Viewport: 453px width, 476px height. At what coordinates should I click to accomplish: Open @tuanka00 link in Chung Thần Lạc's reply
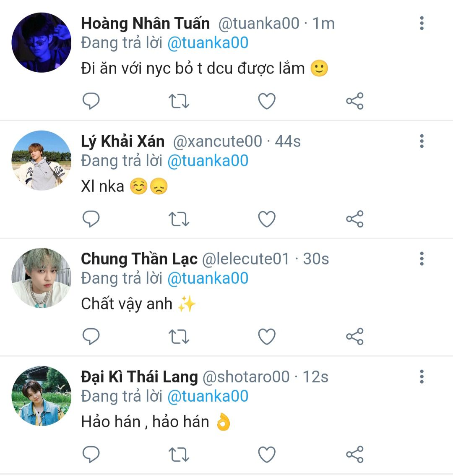(208, 278)
